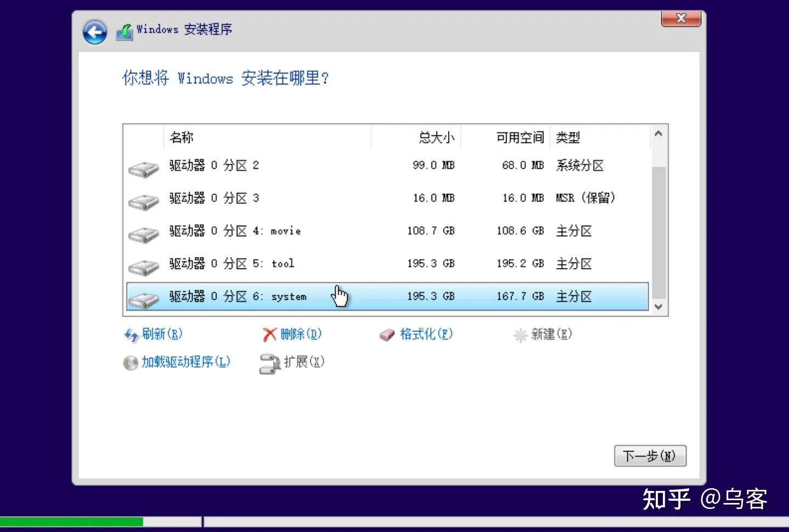789x532 pixels.
Task: Click the scrollbar down arrow
Action: (x=658, y=307)
